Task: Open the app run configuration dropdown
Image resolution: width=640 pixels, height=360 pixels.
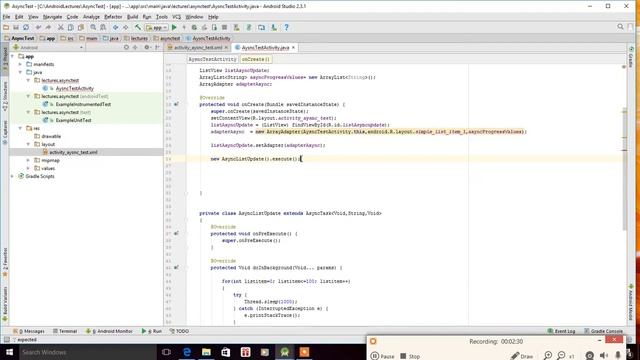Action: [157, 28]
